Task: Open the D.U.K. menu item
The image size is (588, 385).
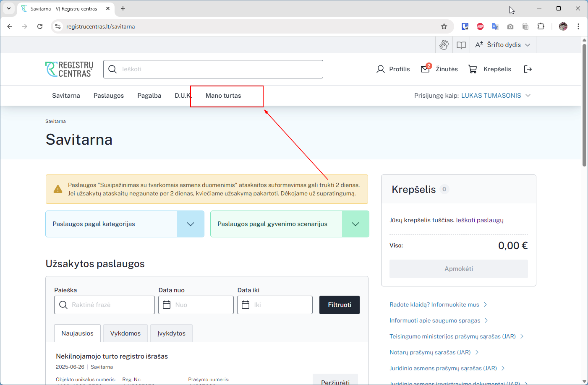Action: [183, 96]
